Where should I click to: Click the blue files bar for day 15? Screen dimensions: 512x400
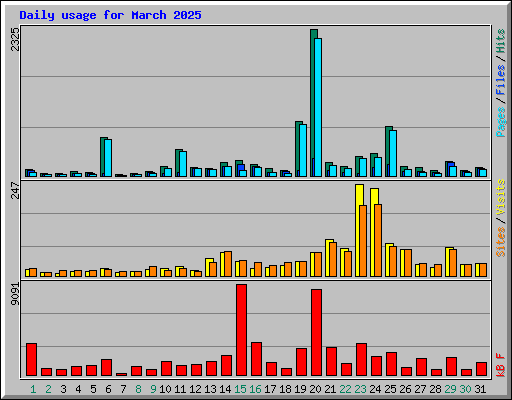pos(241,167)
